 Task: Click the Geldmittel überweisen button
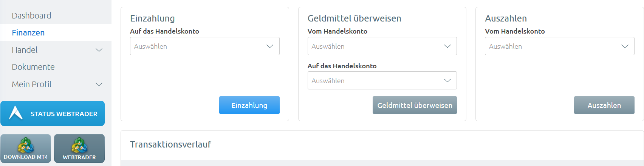pyautogui.click(x=415, y=105)
